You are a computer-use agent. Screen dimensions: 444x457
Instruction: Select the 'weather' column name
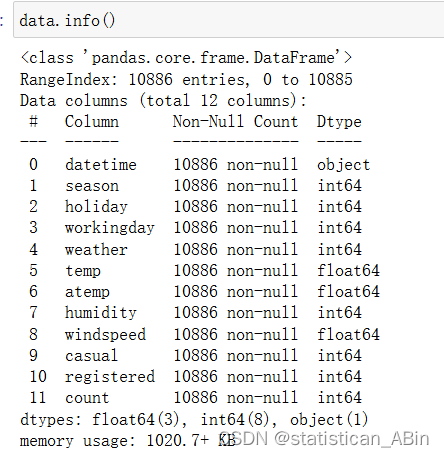click(x=96, y=250)
